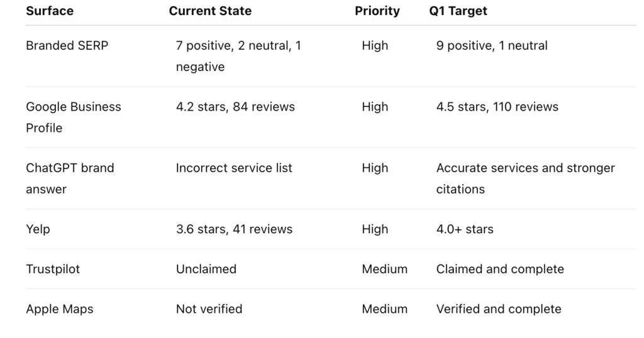This screenshot has height=338, width=644.
Task: Select the '4.2 stars, 84 reviews' cell
Action: pos(235,107)
